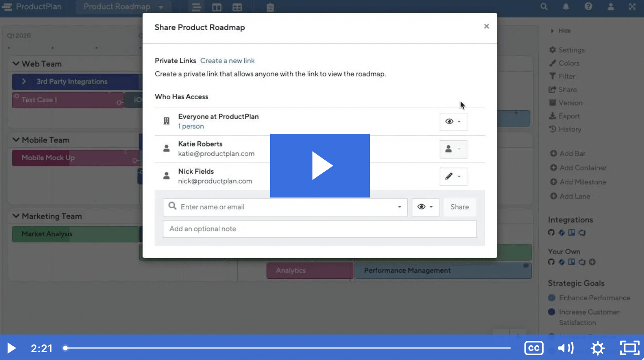Select the Mobile Mock Up bar

pos(76,158)
